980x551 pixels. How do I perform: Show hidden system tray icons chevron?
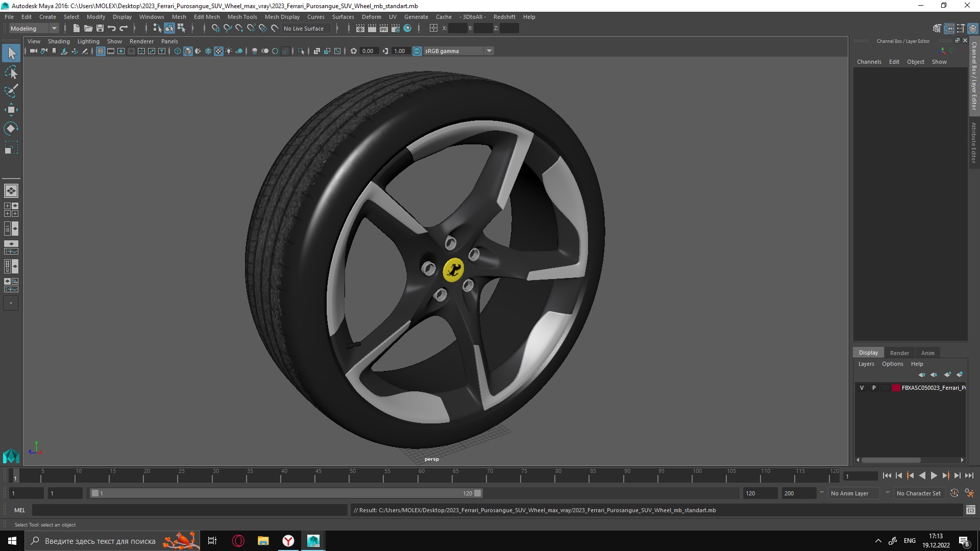tap(878, 541)
